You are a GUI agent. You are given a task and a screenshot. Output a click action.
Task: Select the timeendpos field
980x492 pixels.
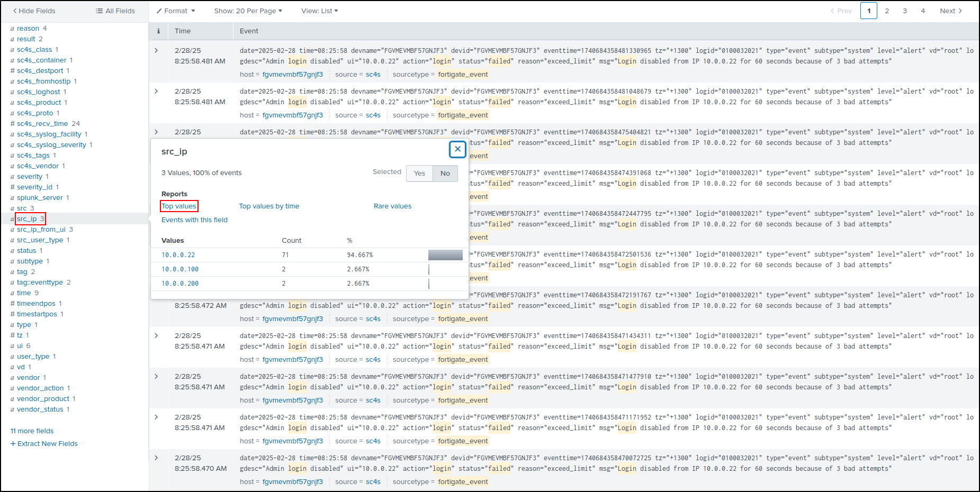coord(36,304)
